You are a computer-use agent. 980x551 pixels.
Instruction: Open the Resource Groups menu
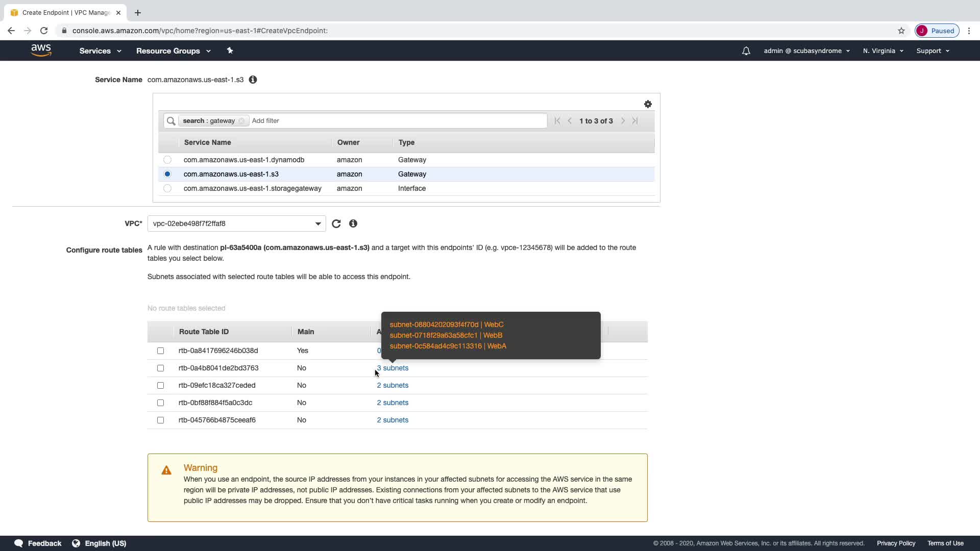173,51
